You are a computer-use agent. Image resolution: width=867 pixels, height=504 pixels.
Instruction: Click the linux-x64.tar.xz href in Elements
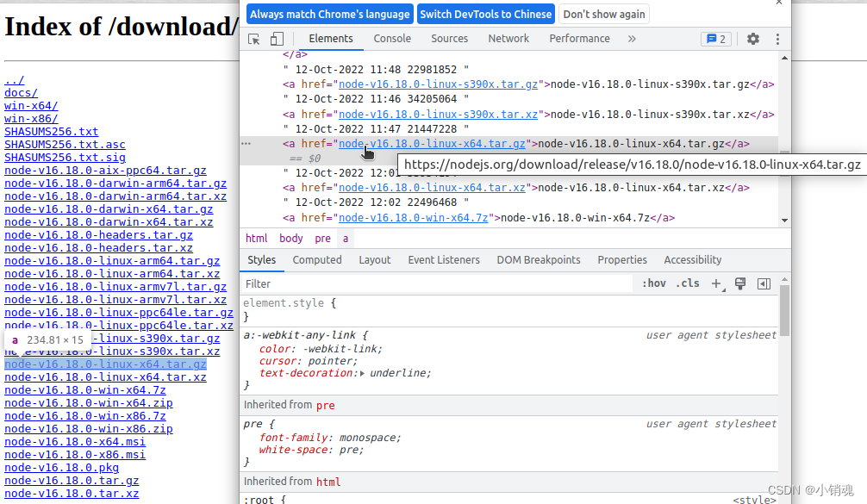(432, 188)
